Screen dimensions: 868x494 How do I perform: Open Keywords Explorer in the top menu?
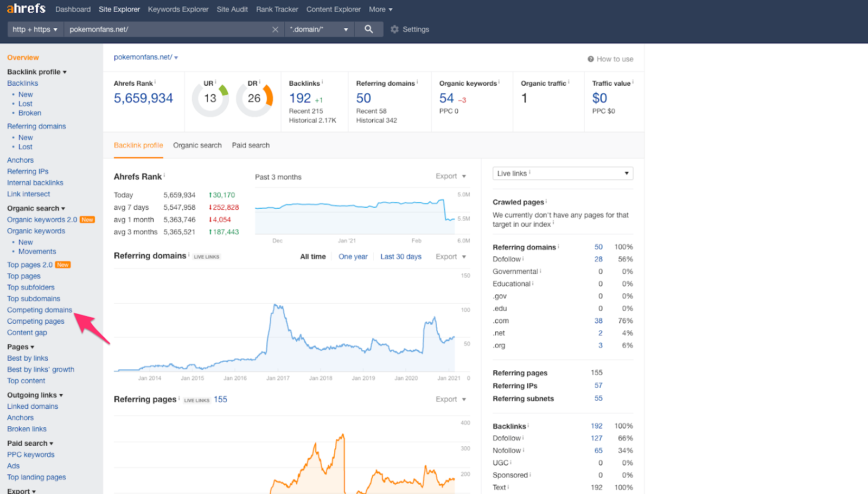(178, 9)
